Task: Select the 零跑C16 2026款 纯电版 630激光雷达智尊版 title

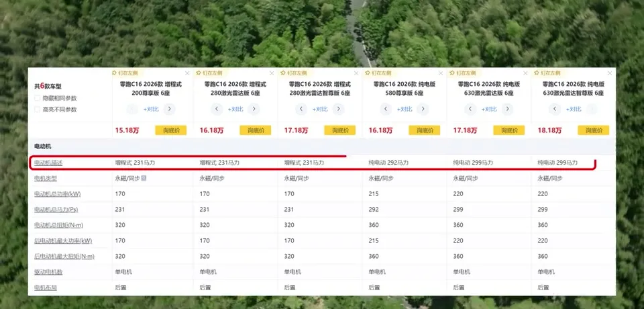Action: (574, 89)
